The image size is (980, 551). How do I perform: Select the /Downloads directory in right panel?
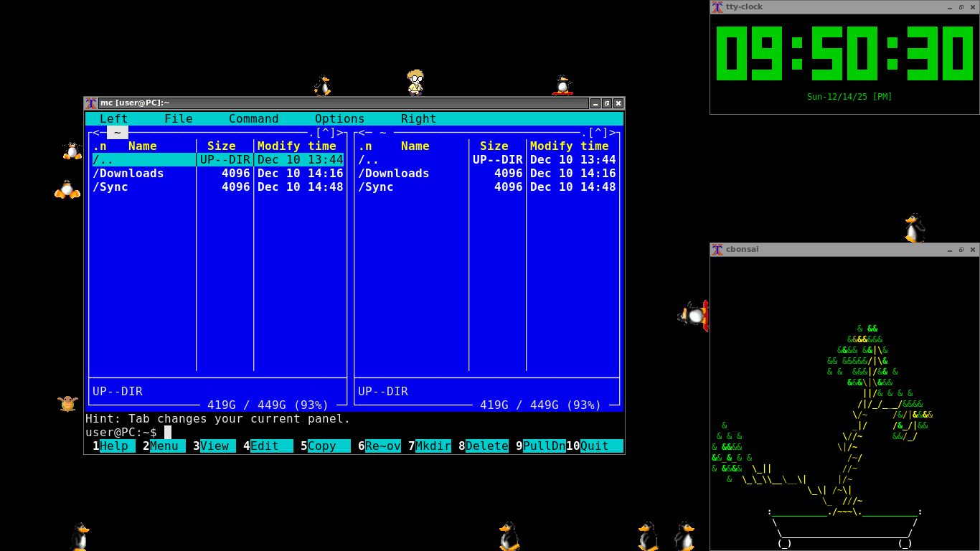point(487,174)
